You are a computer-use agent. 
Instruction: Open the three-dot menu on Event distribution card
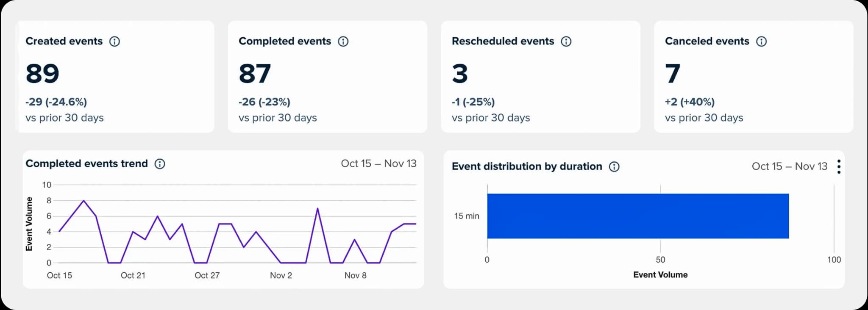(x=838, y=167)
